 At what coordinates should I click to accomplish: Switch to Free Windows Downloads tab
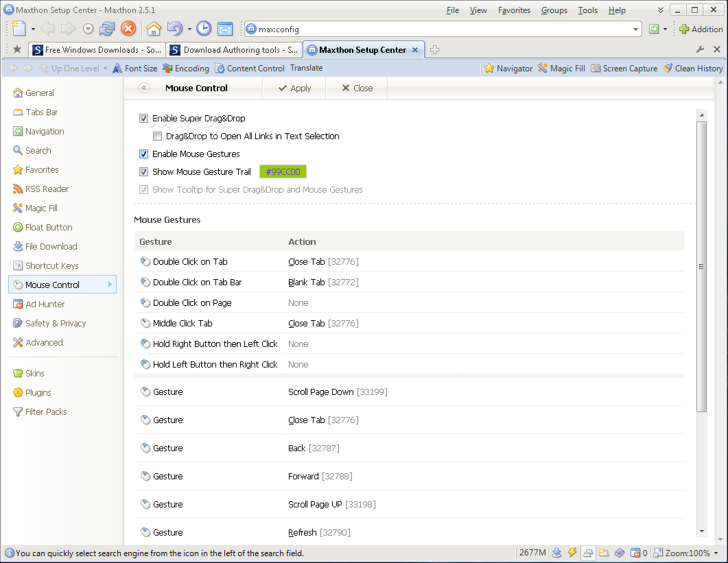97,49
